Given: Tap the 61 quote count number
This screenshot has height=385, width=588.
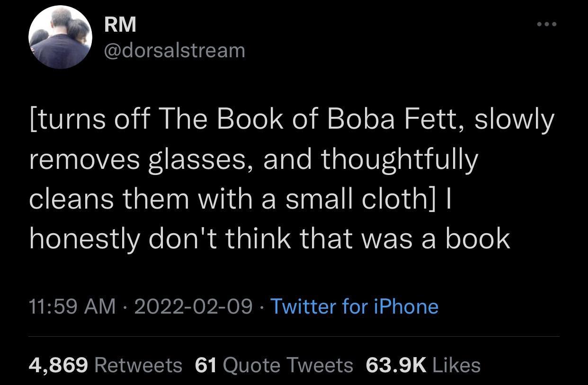Looking at the screenshot, I should pos(206,365).
